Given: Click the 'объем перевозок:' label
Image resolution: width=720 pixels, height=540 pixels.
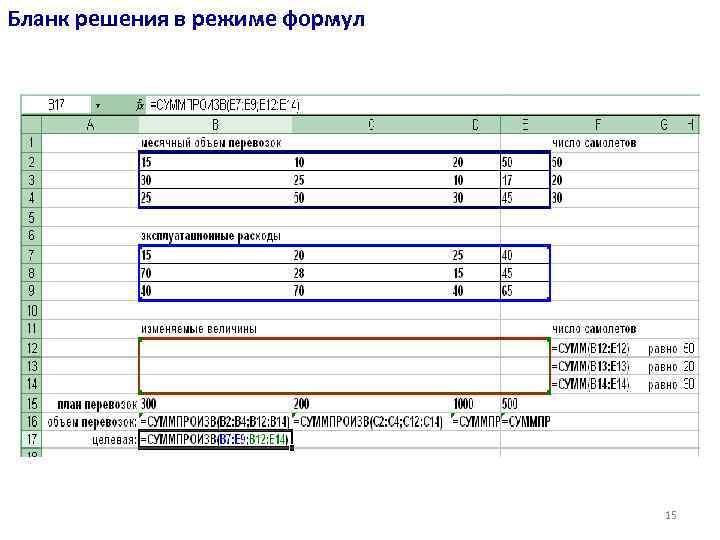Looking at the screenshot, I should (92, 422).
